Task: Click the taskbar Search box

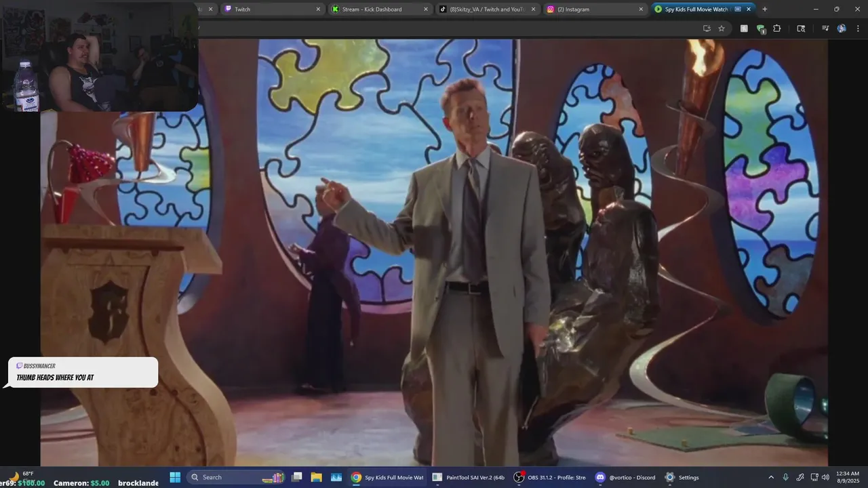Action: pyautogui.click(x=236, y=477)
